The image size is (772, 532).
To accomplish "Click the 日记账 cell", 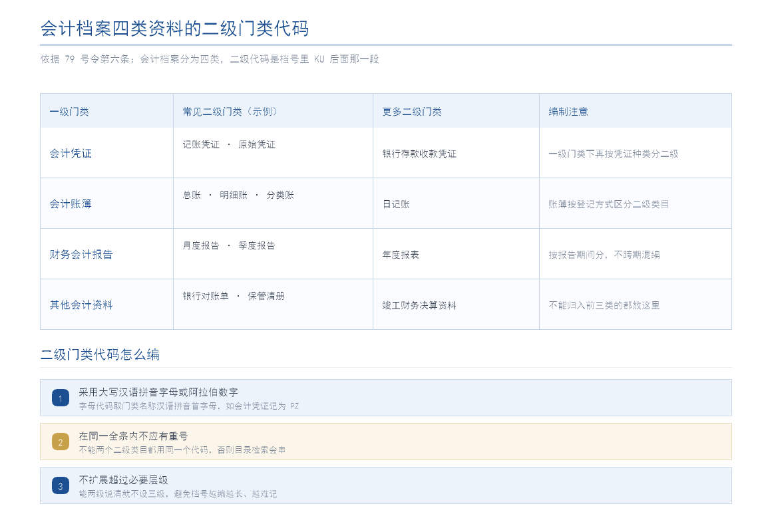I will point(396,204).
